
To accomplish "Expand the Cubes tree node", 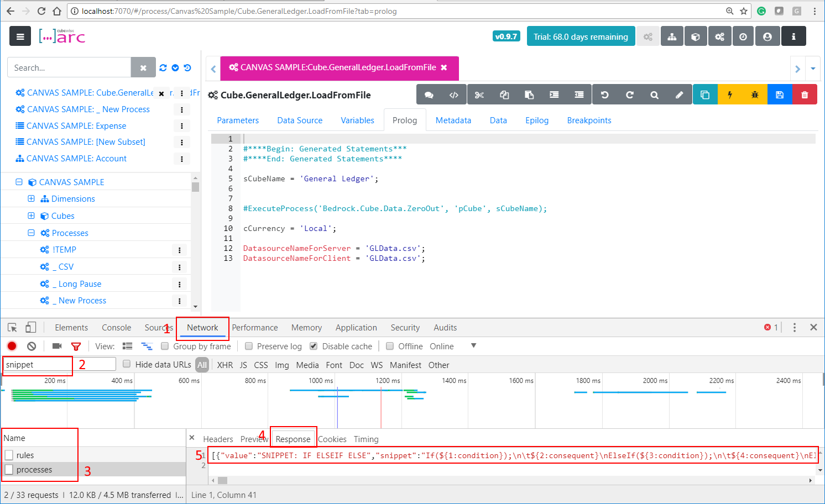I will pos(31,216).
